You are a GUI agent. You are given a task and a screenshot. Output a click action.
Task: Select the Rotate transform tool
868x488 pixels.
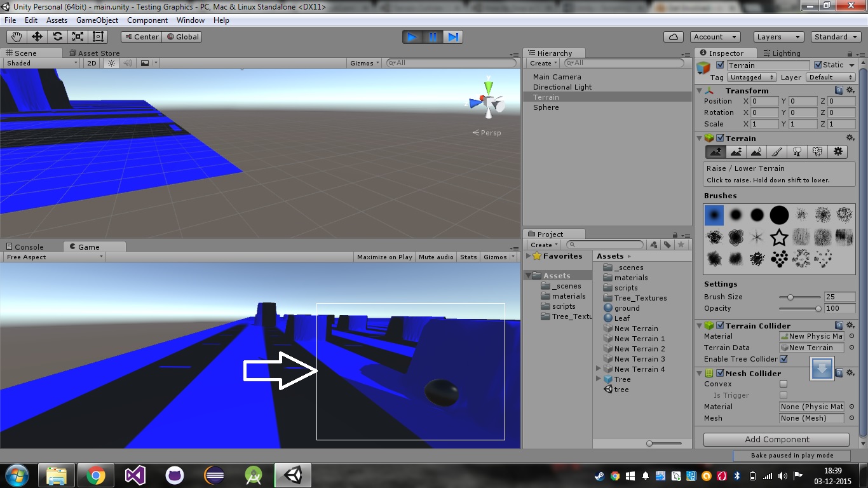click(57, 37)
